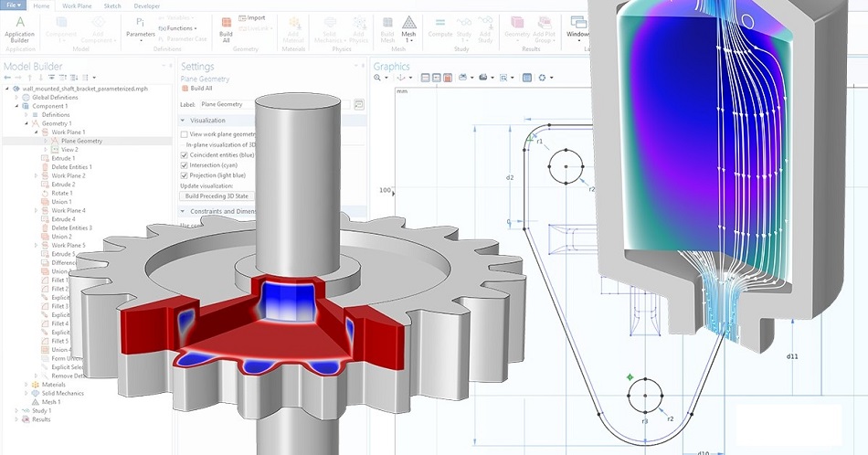Viewport: 868px width, 455px height.
Task: Toggle View work plane geometry checkbox
Action: [x=185, y=134]
